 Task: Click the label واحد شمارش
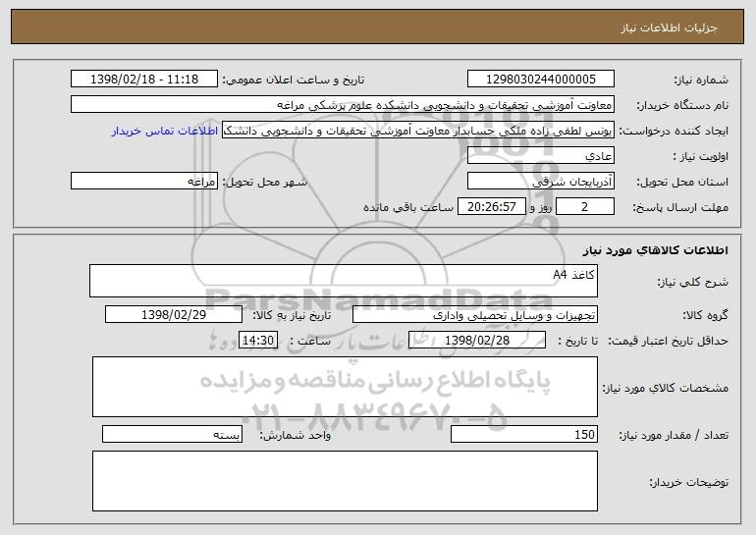click(296, 435)
